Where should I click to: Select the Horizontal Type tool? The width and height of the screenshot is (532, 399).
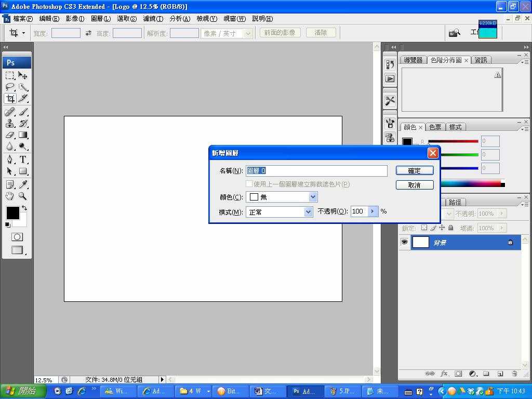(23, 159)
